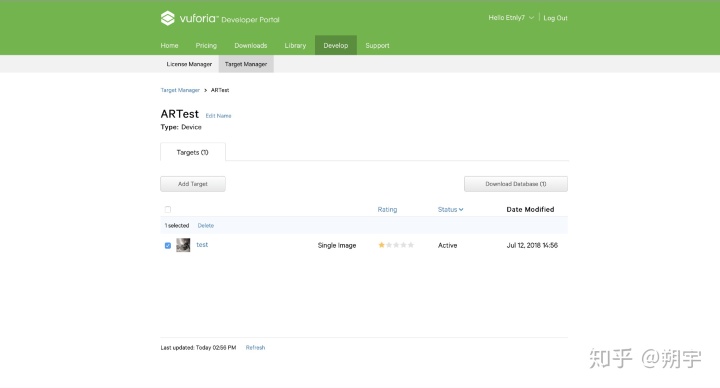720x388 pixels.
Task: Click the 1 selected text
Action: click(177, 225)
